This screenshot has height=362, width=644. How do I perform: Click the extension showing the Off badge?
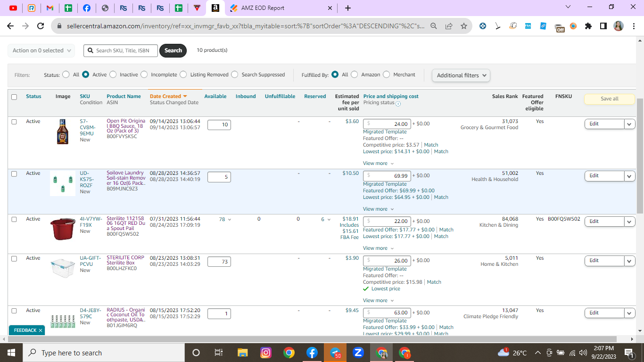(559, 27)
